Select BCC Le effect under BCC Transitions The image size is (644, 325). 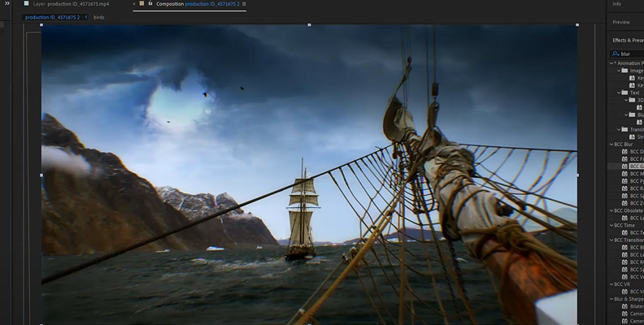pyautogui.click(x=636, y=255)
